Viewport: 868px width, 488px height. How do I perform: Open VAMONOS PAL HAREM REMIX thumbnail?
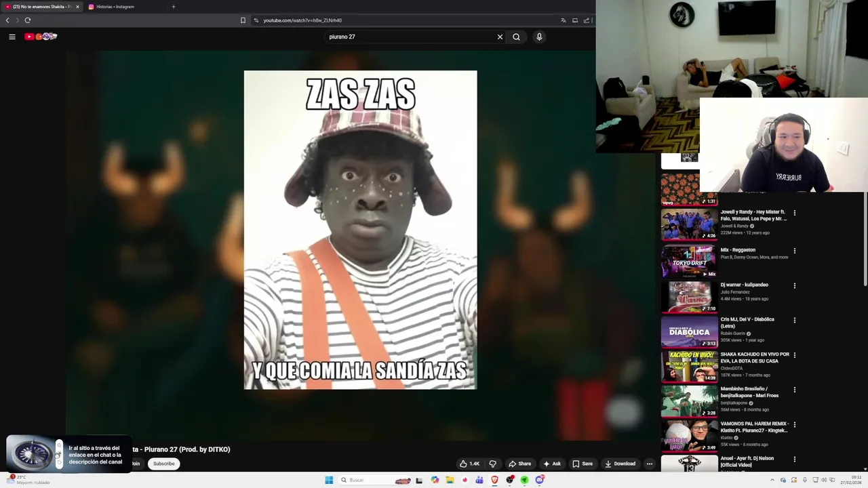point(689,436)
